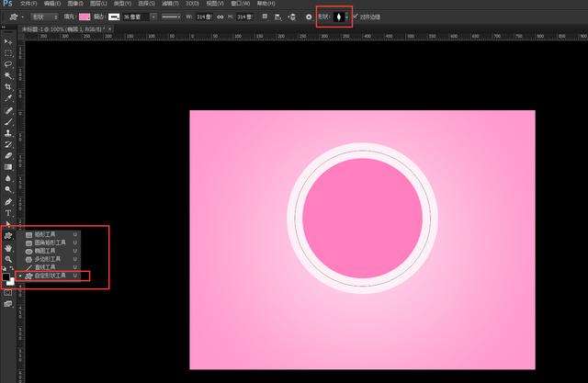Open the shape mode dropdown
This screenshot has height=383, width=588.
pyautogui.click(x=45, y=17)
